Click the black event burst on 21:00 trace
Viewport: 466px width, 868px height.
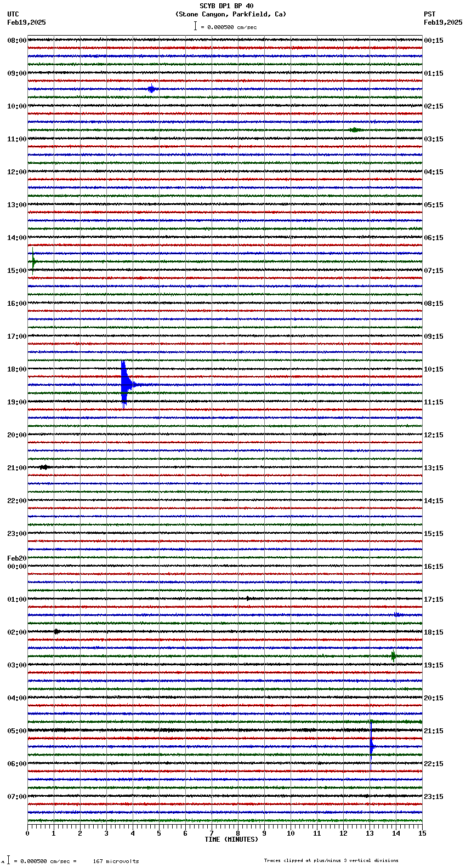(x=44, y=467)
